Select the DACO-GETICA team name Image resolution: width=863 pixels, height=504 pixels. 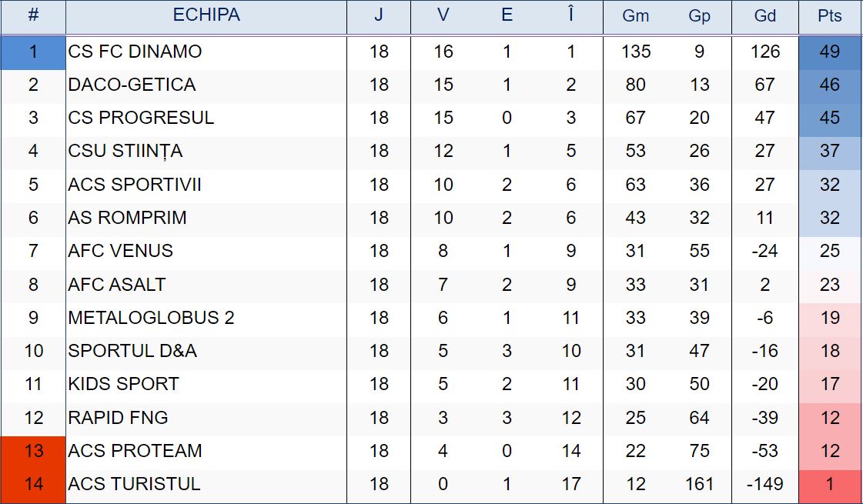coord(132,85)
